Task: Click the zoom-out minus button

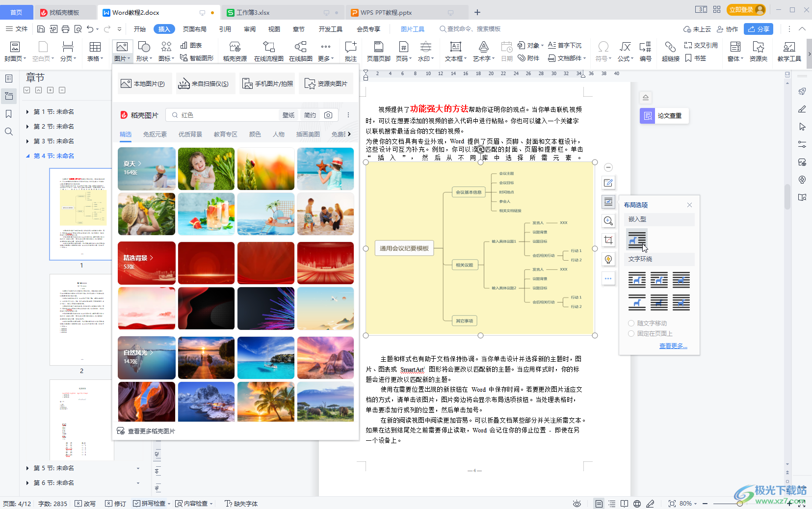Action: tap(705, 504)
